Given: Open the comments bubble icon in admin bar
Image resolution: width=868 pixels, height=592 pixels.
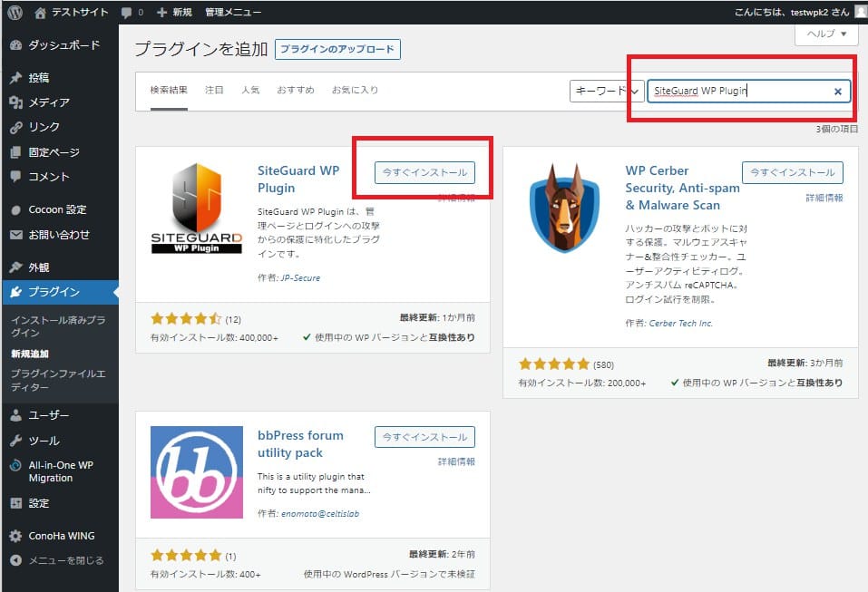Looking at the screenshot, I should click(x=127, y=13).
